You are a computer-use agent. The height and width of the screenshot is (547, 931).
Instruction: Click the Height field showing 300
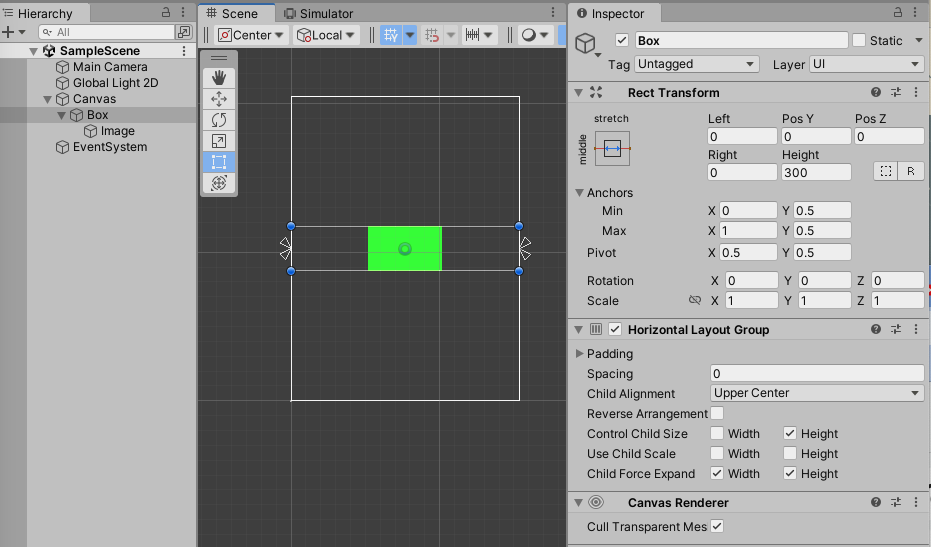coord(816,172)
